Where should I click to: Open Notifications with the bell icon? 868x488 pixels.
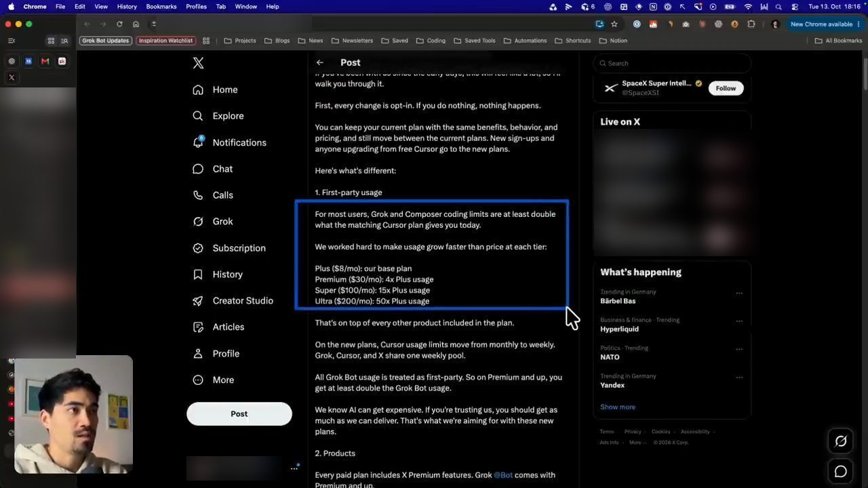point(229,142)
